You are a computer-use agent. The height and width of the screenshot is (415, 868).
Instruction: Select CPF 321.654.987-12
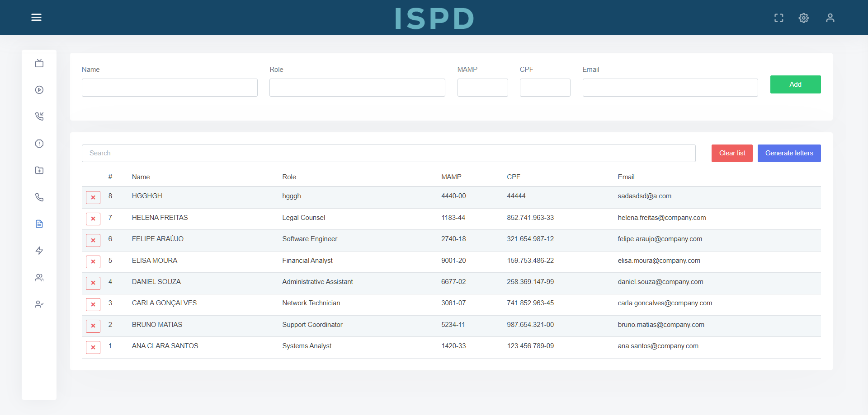pyautogui.click(x=530, y=239)
